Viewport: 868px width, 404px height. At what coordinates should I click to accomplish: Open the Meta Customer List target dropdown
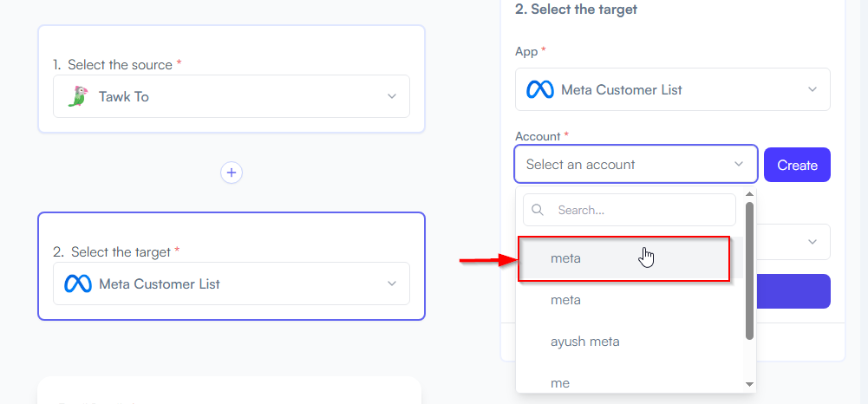[x=232, y=283]
